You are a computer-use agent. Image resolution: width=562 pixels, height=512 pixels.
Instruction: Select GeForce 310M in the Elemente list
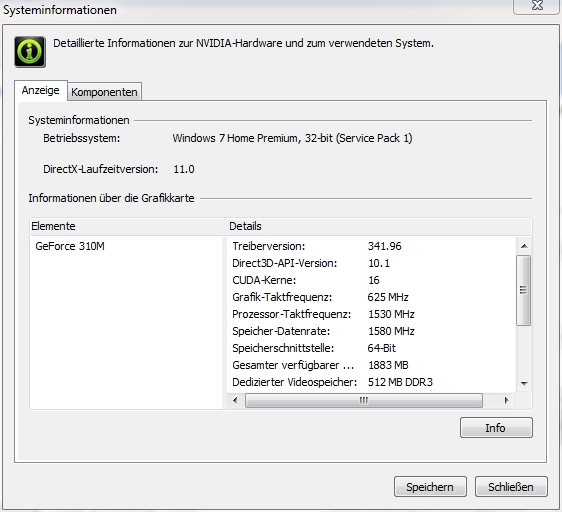click(70, 246)
